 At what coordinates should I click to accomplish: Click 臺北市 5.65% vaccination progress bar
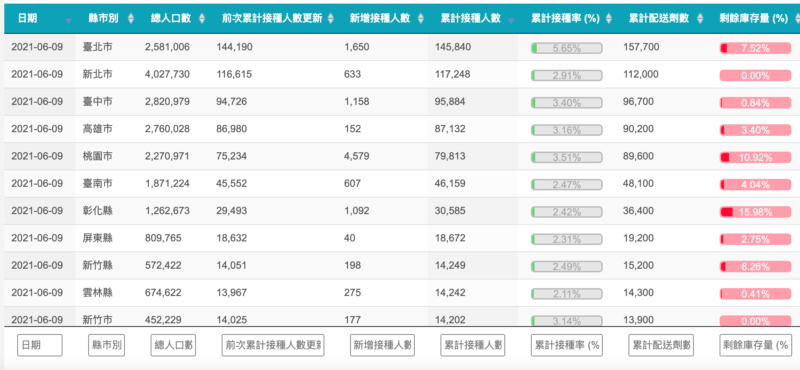tap(566, 48)
